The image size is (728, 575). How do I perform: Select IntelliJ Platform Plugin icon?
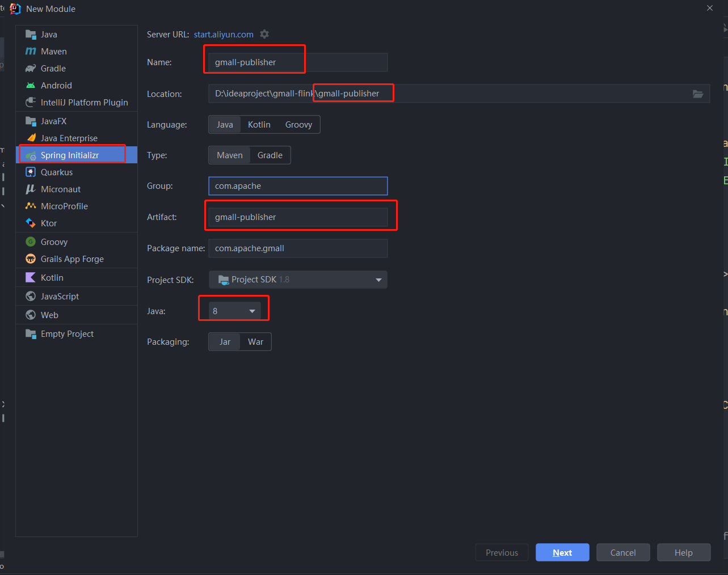[31, 103]
